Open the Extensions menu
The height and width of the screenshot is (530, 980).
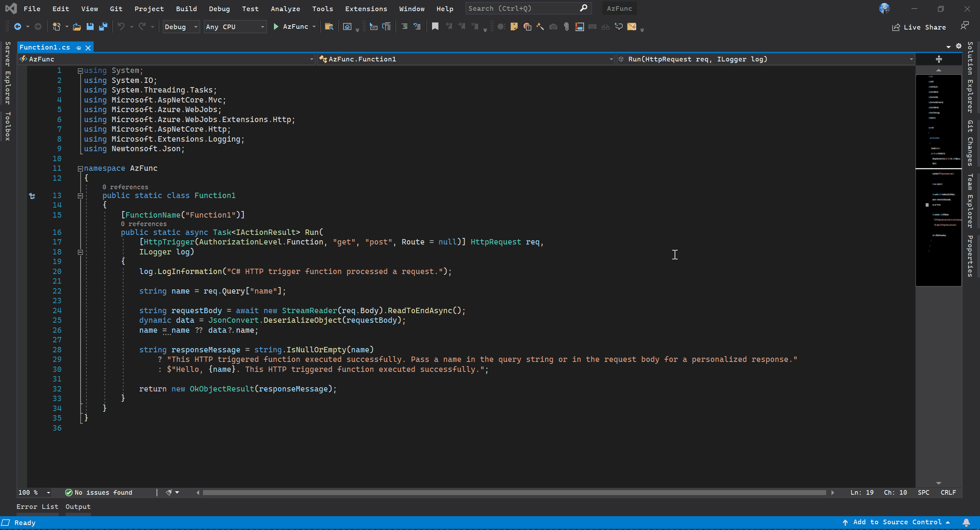click(366, 8)
